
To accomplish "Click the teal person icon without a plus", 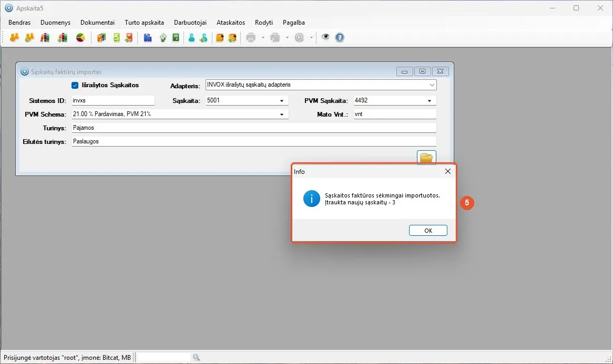I will coord(191,37).
